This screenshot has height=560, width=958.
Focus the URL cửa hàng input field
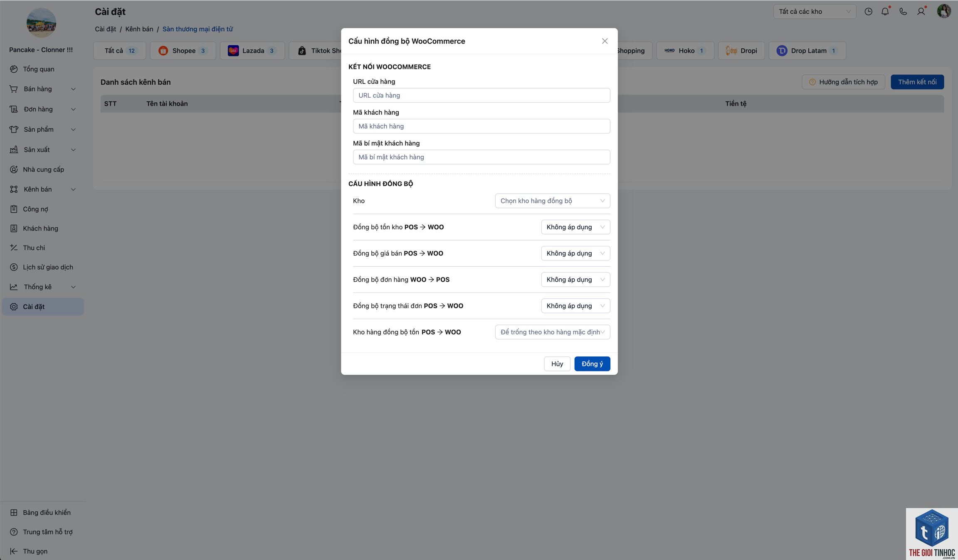481,95
